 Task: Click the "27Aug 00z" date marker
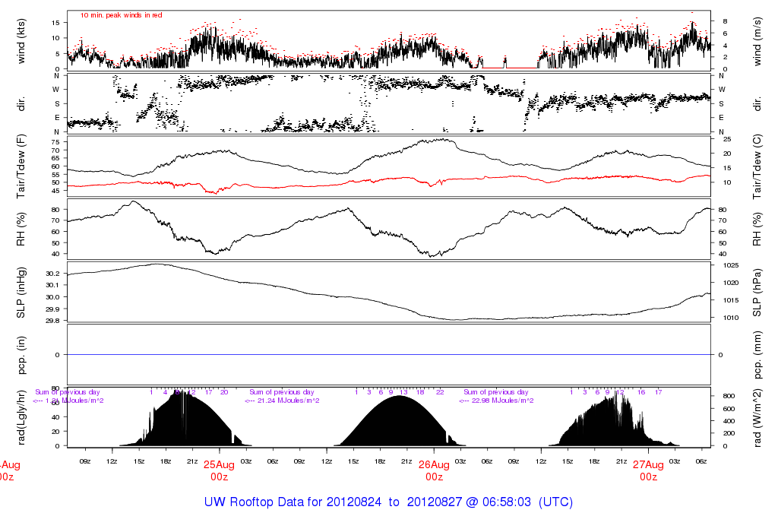coord(648,470)
